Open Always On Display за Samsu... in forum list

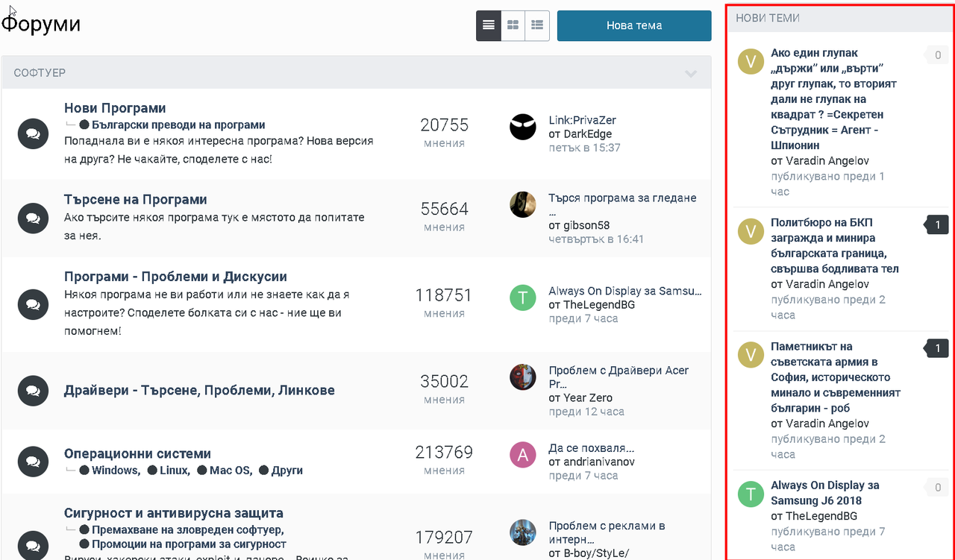(625, 291)
